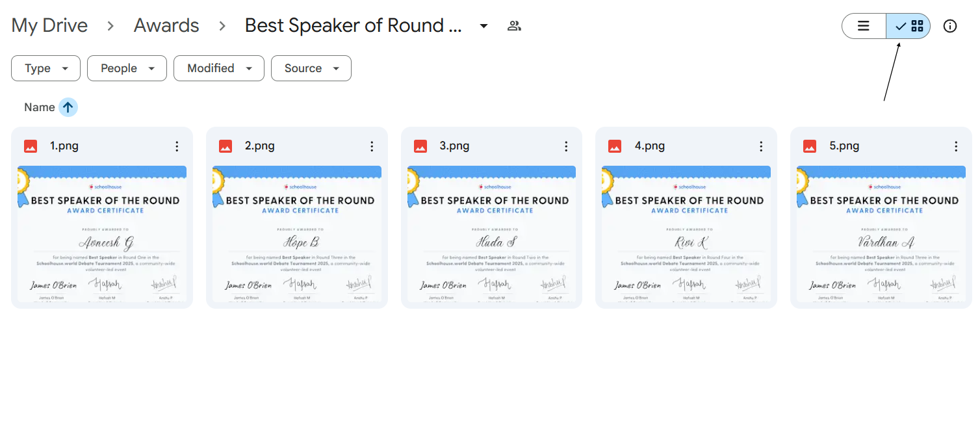Image resolution: width=980 pixels, height=440 pixels.
Task: Open the three-dot menu for 1.png
Action: pyautogui.click(x=177, y=146)
